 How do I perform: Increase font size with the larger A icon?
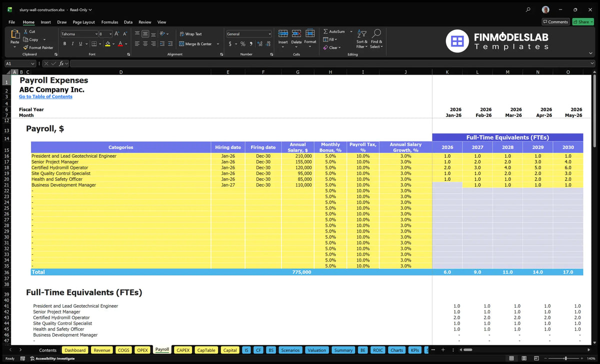[x=117, y=34]
